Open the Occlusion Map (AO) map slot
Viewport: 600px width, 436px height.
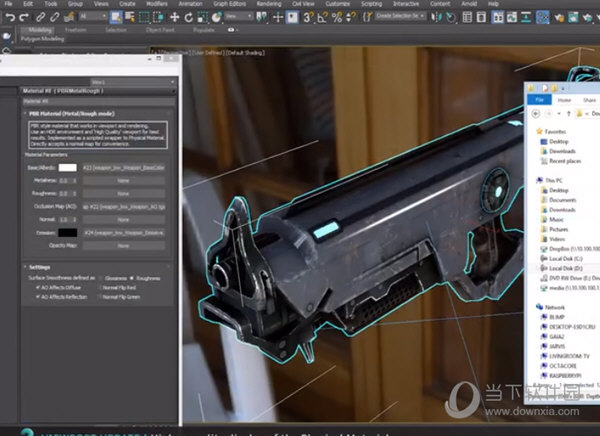point(123,207)
